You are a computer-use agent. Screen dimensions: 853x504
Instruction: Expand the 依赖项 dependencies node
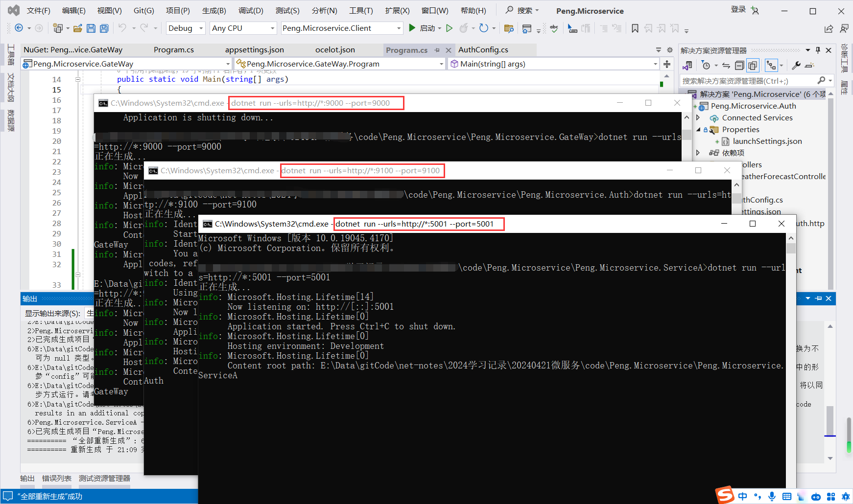click(698, 153)
